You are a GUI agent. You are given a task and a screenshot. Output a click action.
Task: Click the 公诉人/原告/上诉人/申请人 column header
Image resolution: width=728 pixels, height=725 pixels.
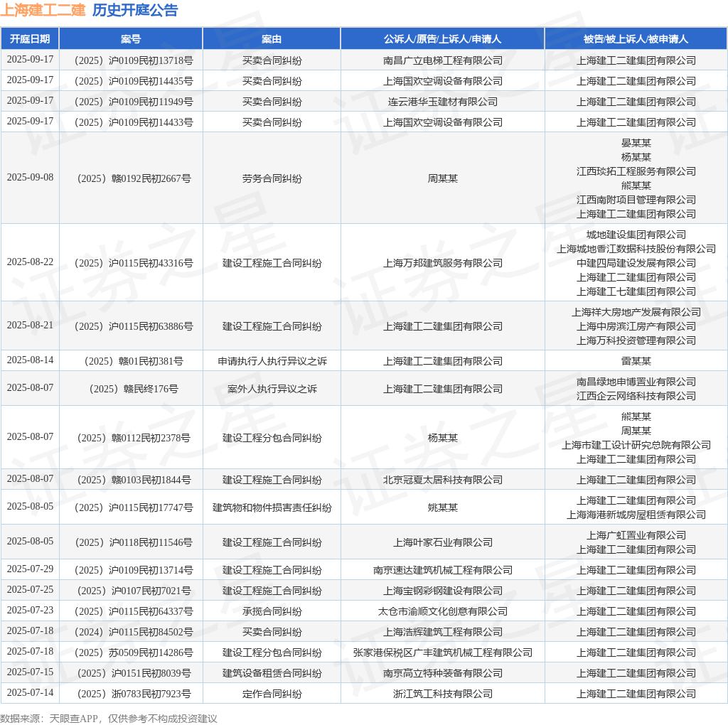(x=442, y=39)
